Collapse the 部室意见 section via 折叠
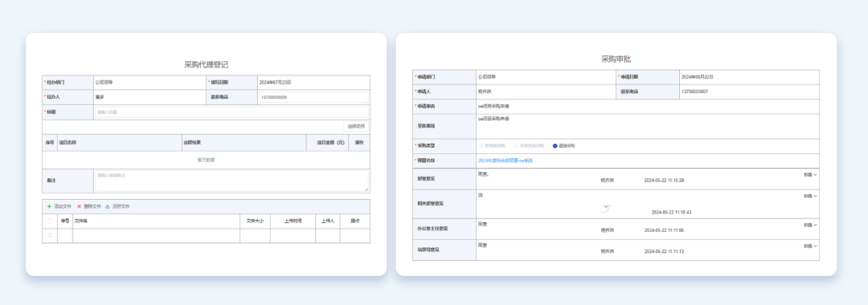The height and width of the screenshot is (305, 868). [x=810, y=175]
